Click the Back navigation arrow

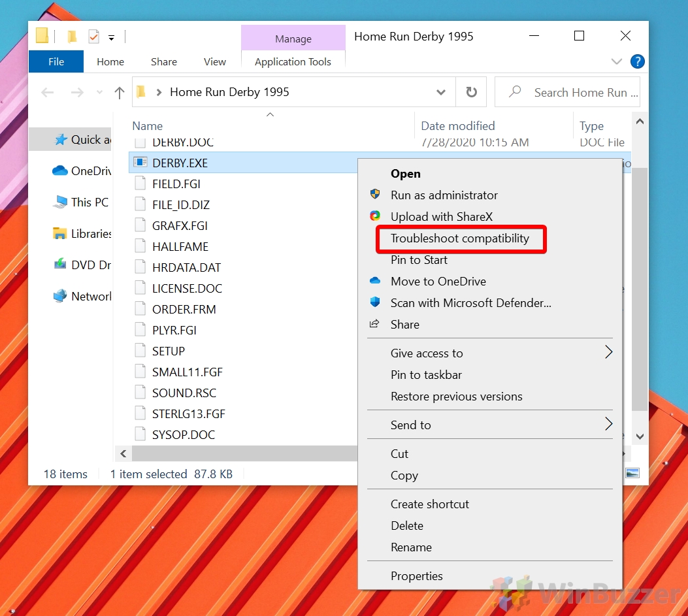tap(48, 92)
